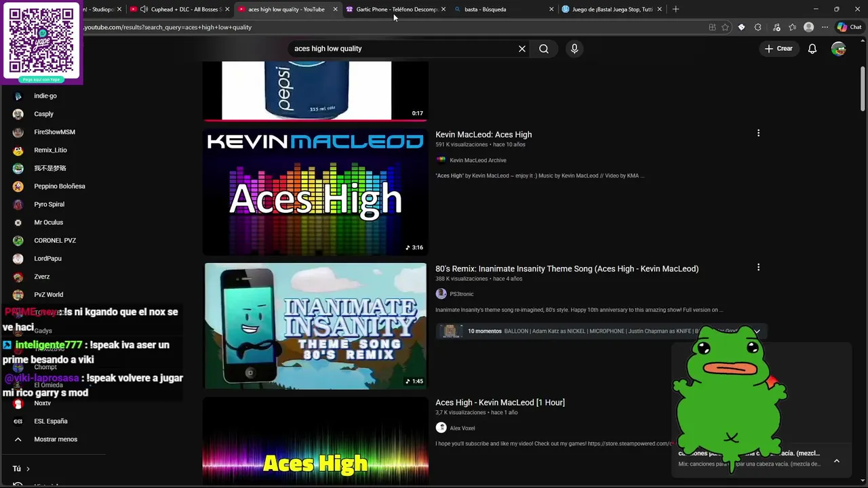Add page to favorites with star icon

coord(725,27)
